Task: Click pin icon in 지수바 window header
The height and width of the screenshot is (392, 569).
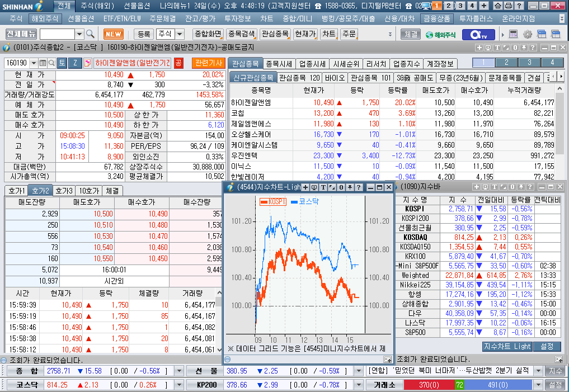Action: click(521, 187)
